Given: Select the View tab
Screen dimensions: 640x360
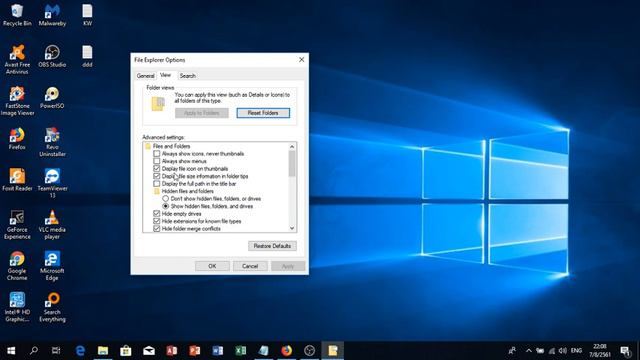Looking at the screenshot, I should point(165,75).
